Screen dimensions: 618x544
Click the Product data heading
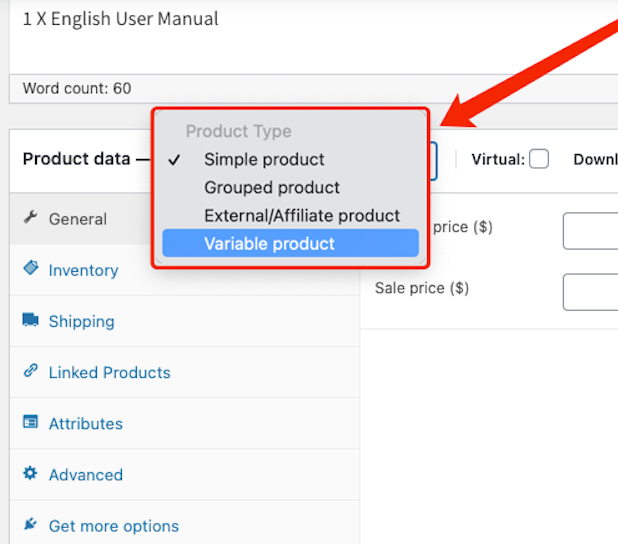click(76, 159)
